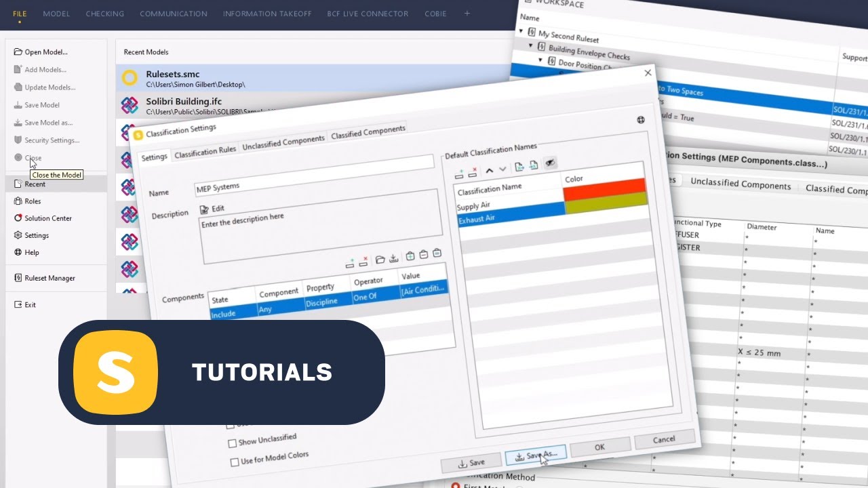Move classification down with the down chevron
The width and height of the screenshot is (868, 488).
click(502, 169)
